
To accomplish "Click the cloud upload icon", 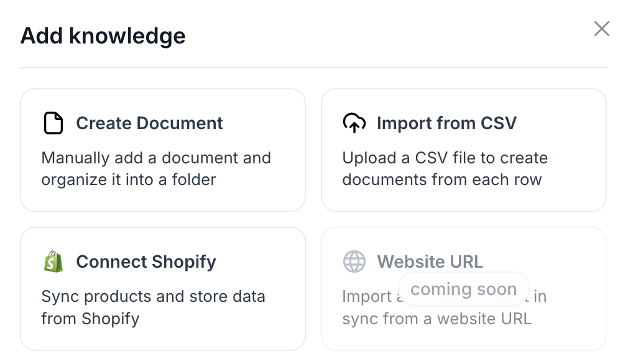I will tap(354, 123).
